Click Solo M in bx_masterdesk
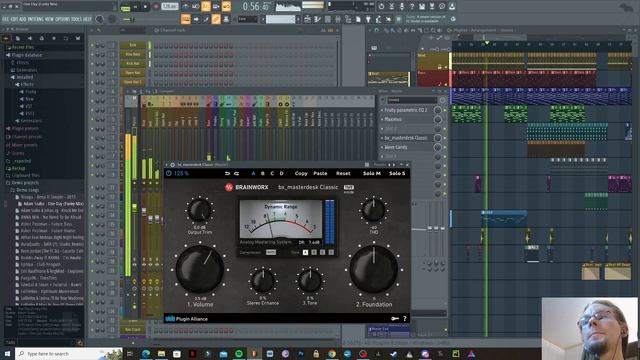The width and height of the screenshot is (640, 360). (371, 173)
